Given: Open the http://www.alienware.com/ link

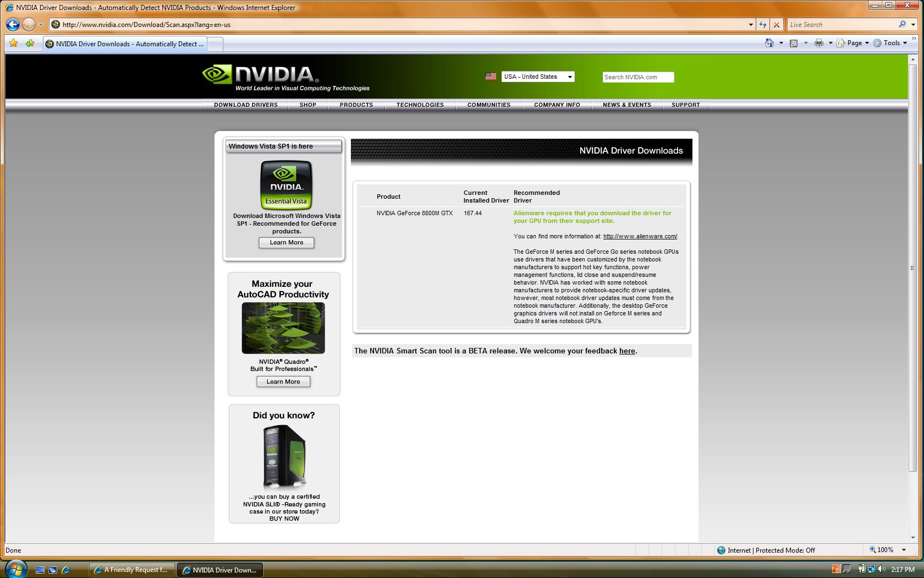Looking at the screenshot, I should point(640,236).
